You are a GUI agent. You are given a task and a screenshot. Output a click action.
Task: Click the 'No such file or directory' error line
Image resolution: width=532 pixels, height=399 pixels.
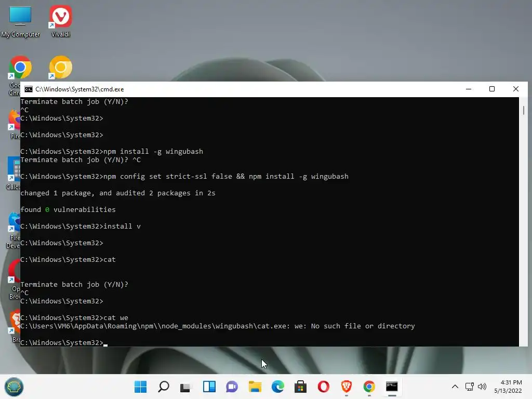(218, 326)
